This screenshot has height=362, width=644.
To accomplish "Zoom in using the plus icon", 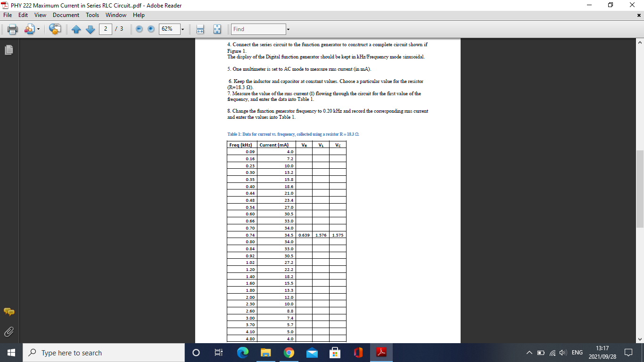I will [x=150, y=29].
